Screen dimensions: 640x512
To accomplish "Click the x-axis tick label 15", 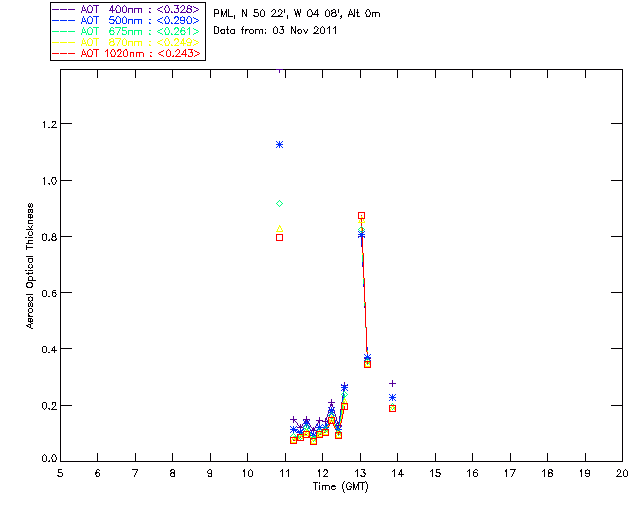I will [435, 473].
